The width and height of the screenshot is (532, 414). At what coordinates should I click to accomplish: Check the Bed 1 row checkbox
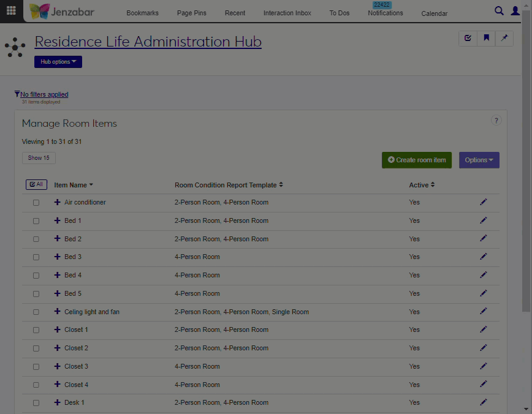point(36,221)
